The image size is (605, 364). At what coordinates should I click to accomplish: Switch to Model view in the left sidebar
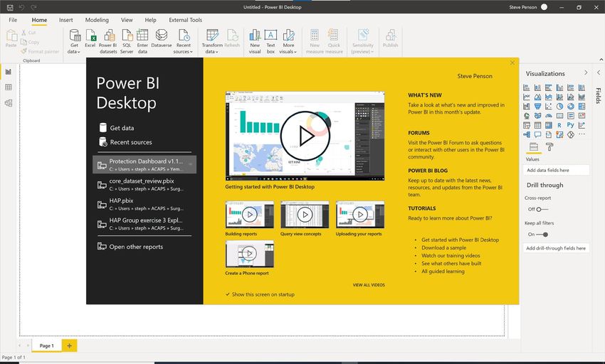tap(9, 103)
